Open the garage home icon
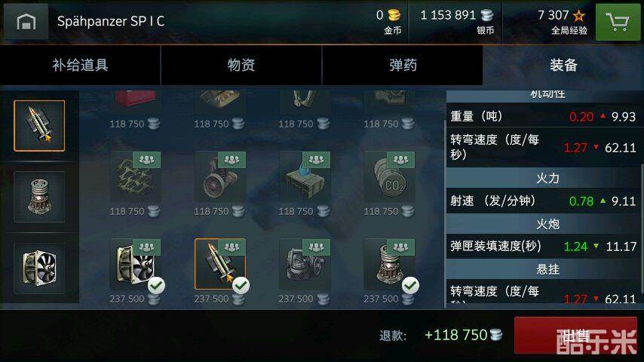 pyautogui.click(x=26, y=21)
